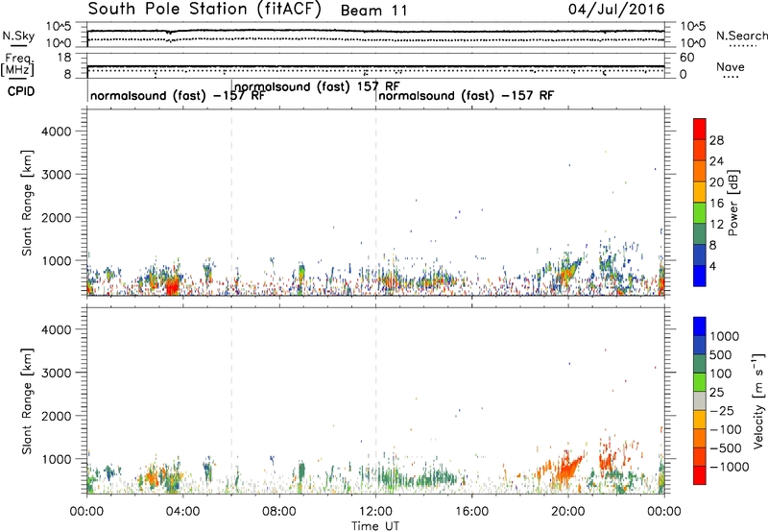The width and height of the screenshot is (768, 532).
Task: Click the '4' label on the Power colorbar
Action: click(x=713, y=266)
